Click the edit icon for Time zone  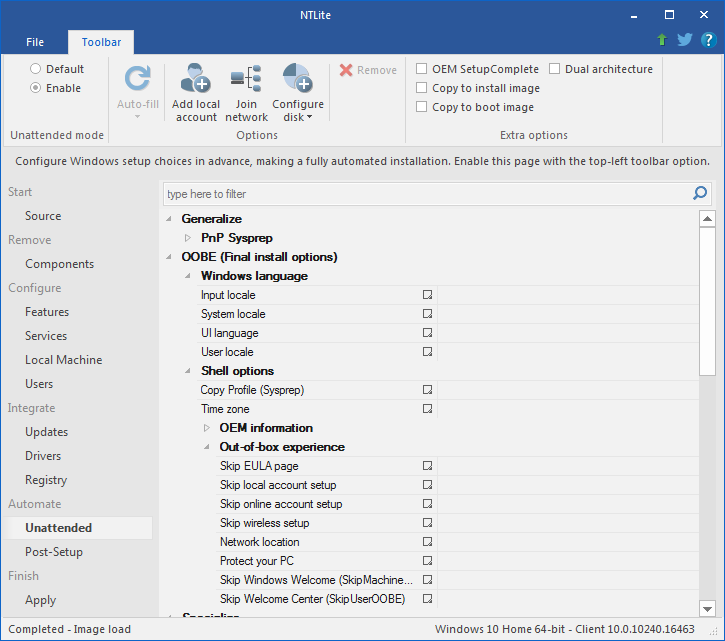pos(427,408)
